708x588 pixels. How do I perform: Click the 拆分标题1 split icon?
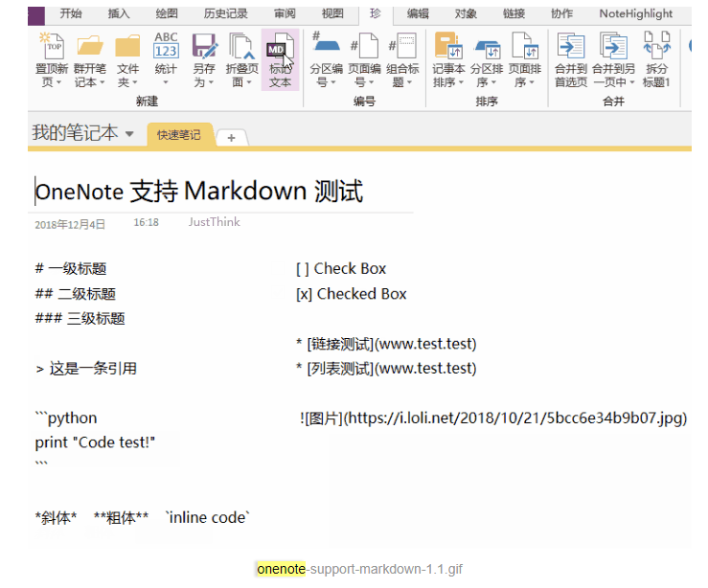tap(656, 45)
